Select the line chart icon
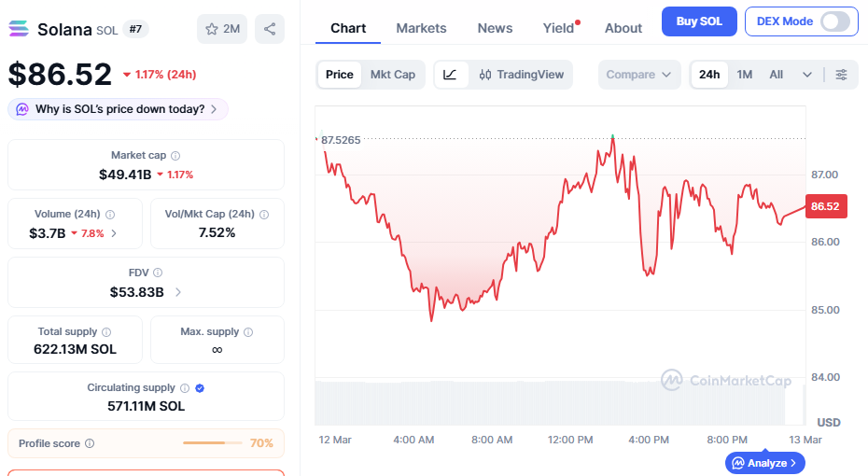Image resolution: width=868 pixels, height=476 pixels. (x=450, y=75)
